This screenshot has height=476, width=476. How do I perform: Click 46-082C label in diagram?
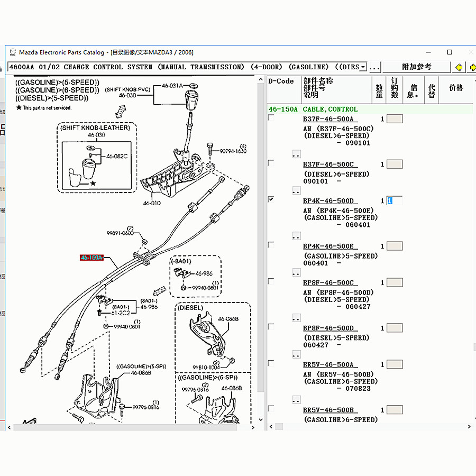click(117, 156)
